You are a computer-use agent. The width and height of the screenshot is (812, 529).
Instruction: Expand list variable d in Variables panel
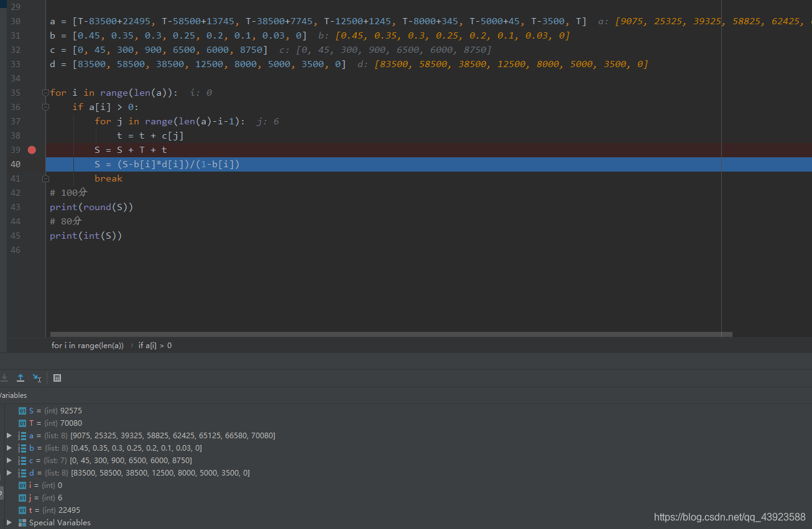9,473
